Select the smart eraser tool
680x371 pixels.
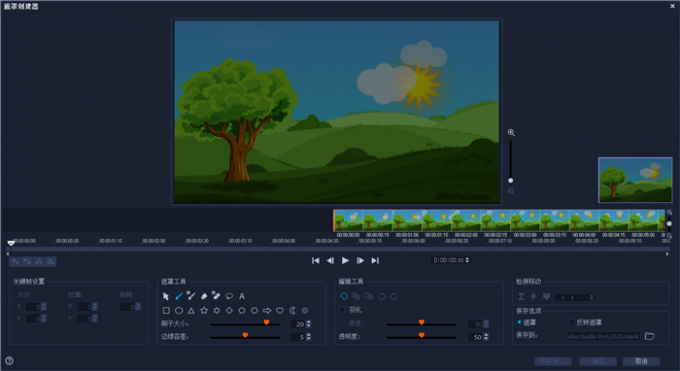click(x=216, y=296)
